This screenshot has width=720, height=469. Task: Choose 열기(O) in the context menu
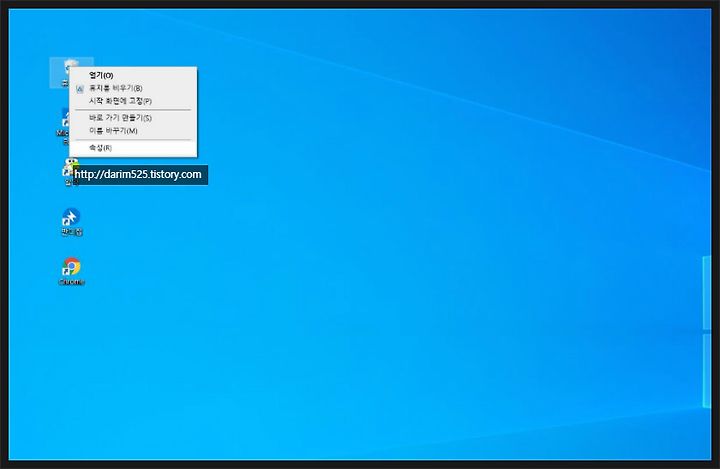pos(133,75)
